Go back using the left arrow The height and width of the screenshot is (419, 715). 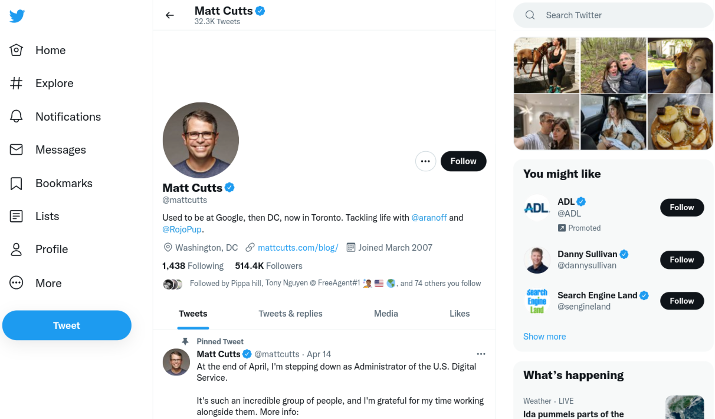(170, 15)
